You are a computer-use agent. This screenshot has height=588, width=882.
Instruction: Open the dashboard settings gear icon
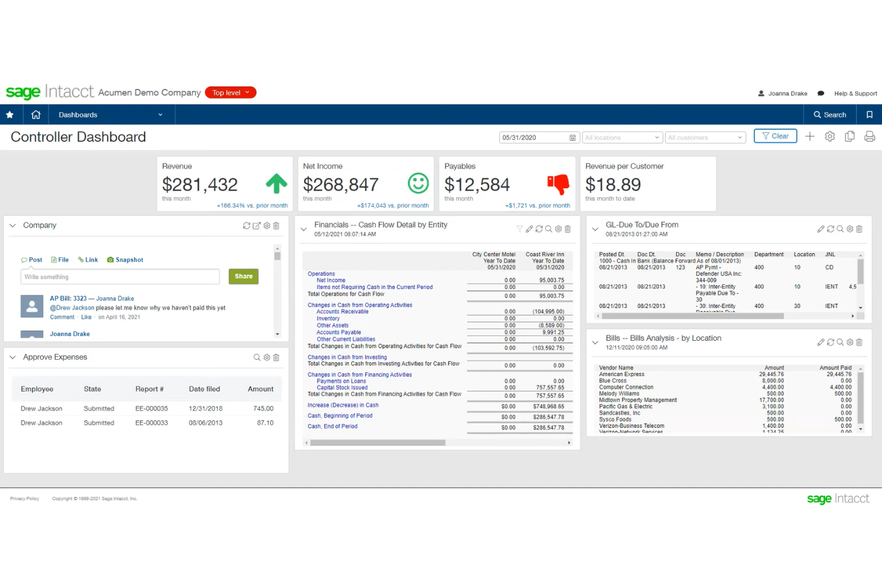click(x=830, y=136)
